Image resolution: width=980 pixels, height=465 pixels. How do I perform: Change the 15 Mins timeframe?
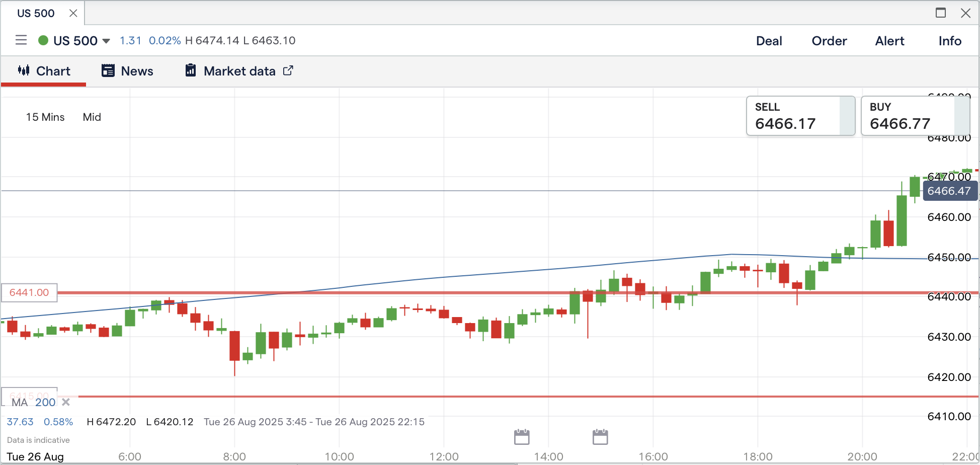[45, 117]
